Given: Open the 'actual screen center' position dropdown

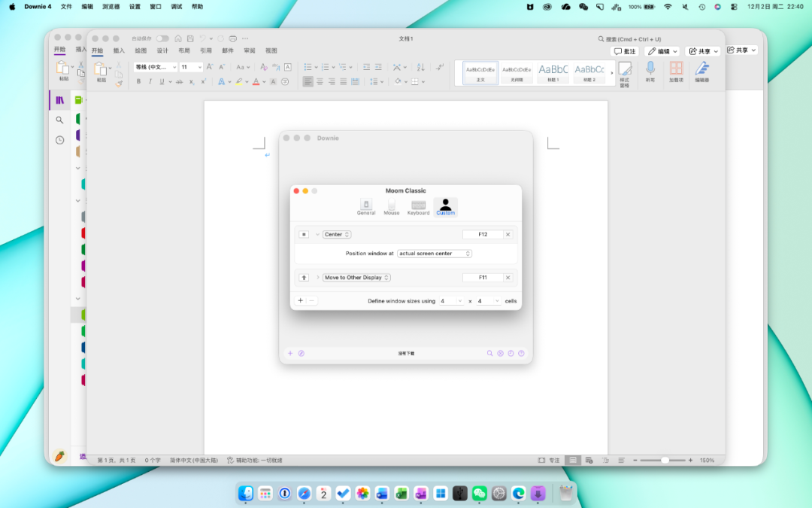Looking at the screenshot, I should 435,254.
